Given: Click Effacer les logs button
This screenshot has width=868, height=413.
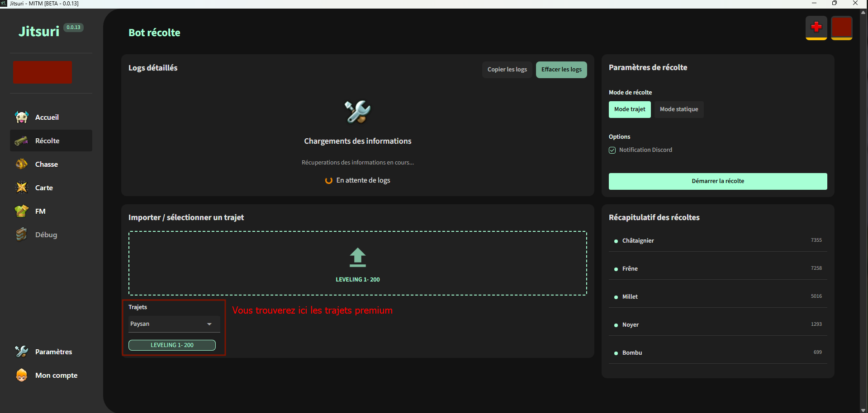Looking at the screenshot, I should click(x=561, y=70).
